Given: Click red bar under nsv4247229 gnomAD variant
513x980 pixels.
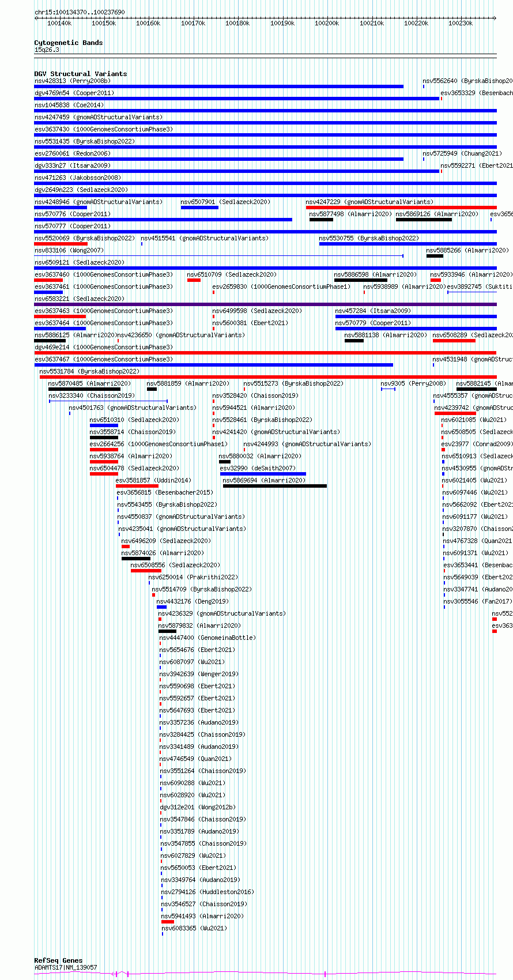Looking at the screenshot, I should click(401, 208).
